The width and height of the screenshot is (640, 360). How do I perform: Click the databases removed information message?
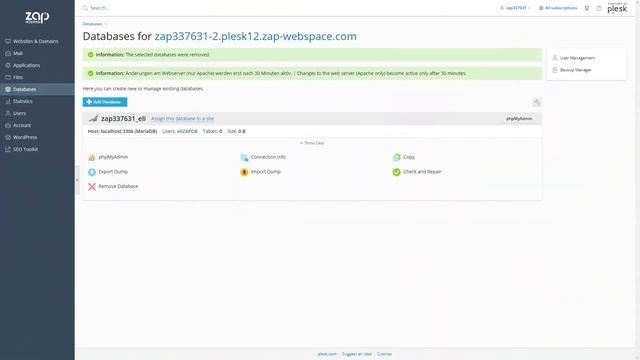coord(312,55)
